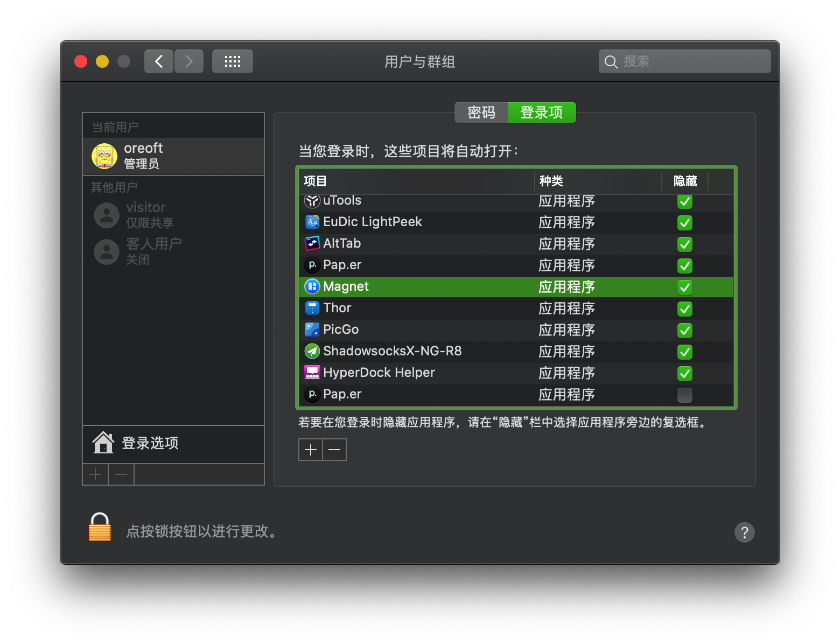Toggle hide checkbox for PicGo
The image size is (840, 644).
685,331
